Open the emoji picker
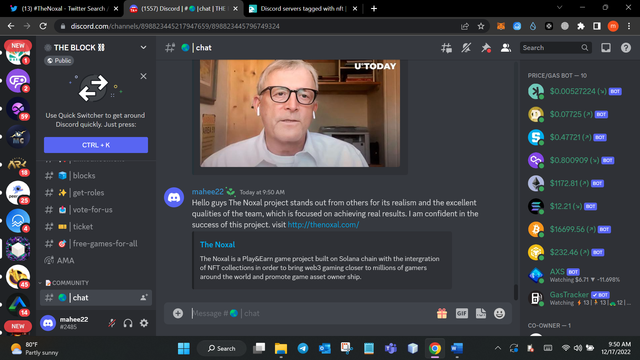 [x=500, y=313]
